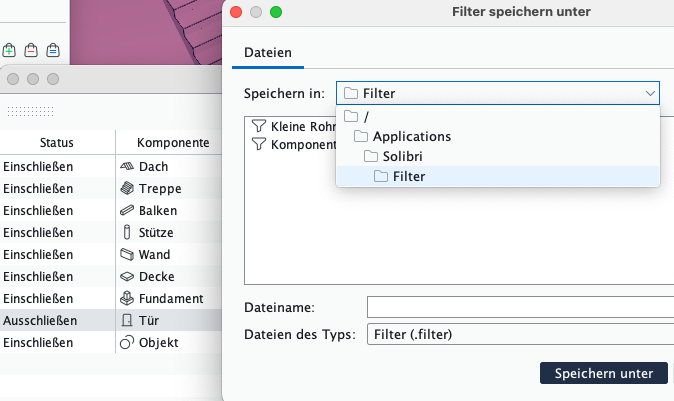Switch to the Dateien tab
674x401 pixels.
[x=268, y=52]
